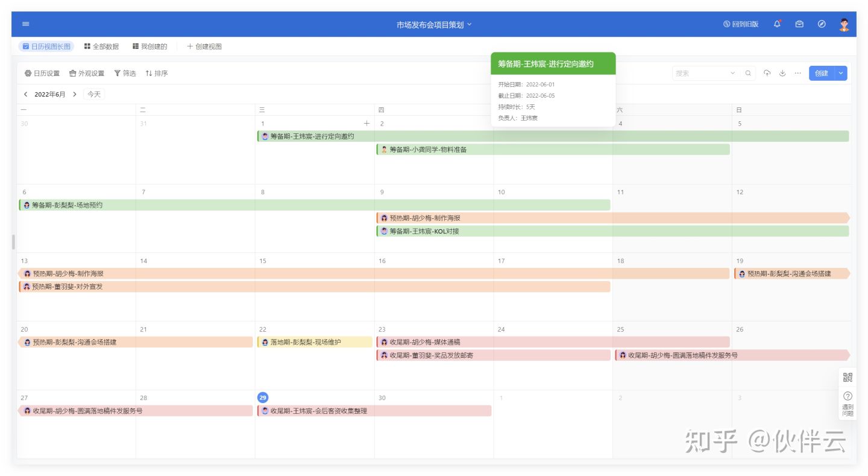Click the plus icon on June 1
Screen dimensions: 868x476
tap(366, 123)
